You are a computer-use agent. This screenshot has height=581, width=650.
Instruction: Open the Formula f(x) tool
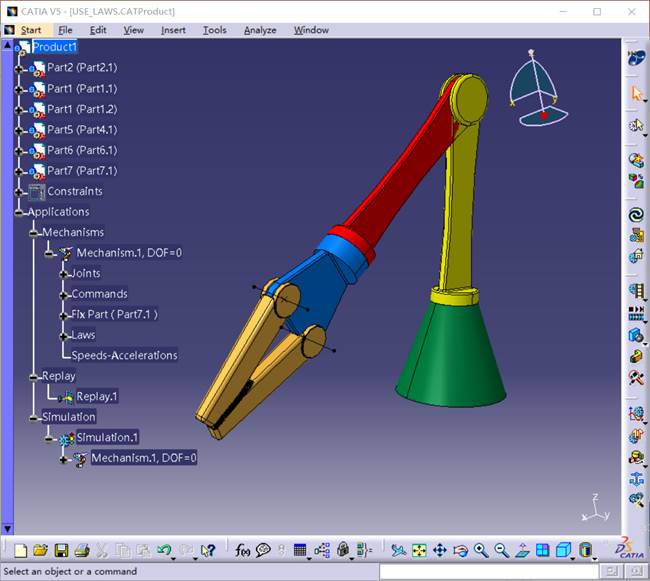click(x=243, y=550)
